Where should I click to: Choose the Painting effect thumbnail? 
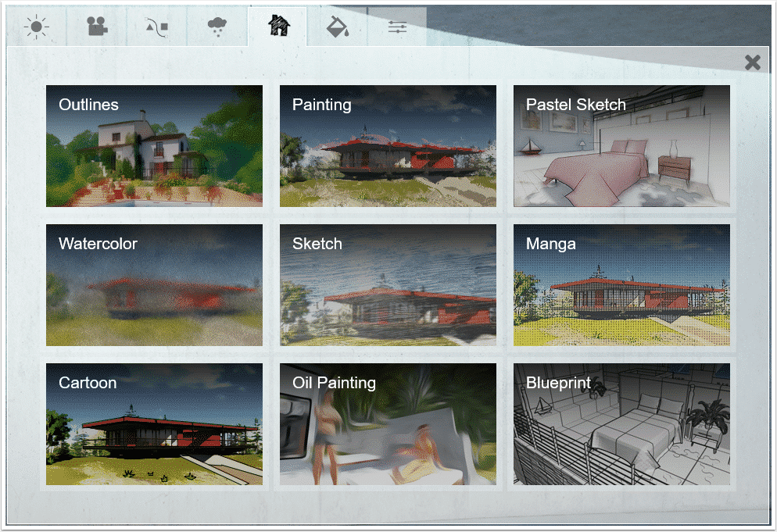388,145
